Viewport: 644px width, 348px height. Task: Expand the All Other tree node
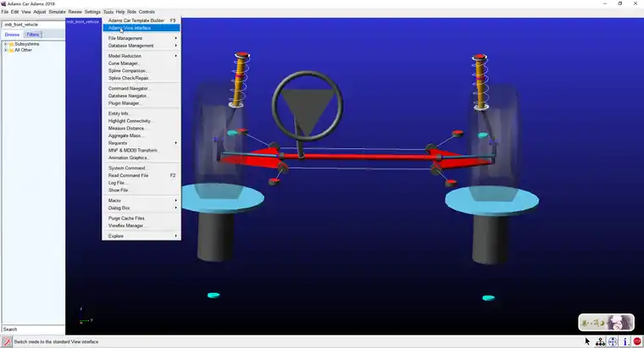coord(6,50)
